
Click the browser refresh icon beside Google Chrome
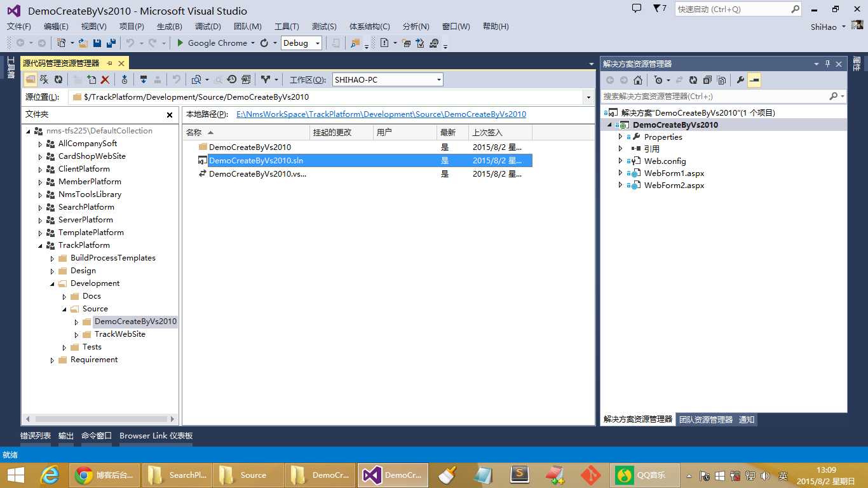point(264,43)
